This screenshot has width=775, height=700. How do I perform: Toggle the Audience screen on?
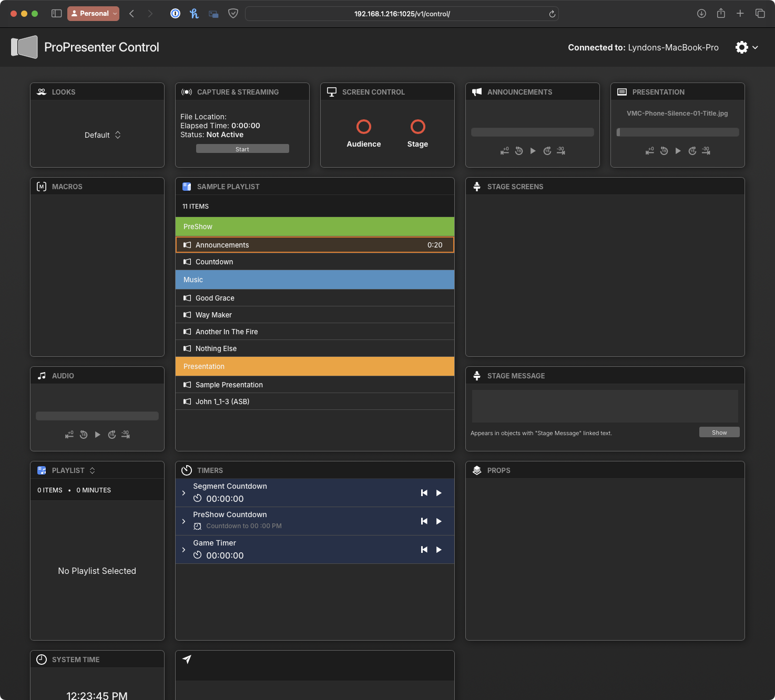click(363, 127)
